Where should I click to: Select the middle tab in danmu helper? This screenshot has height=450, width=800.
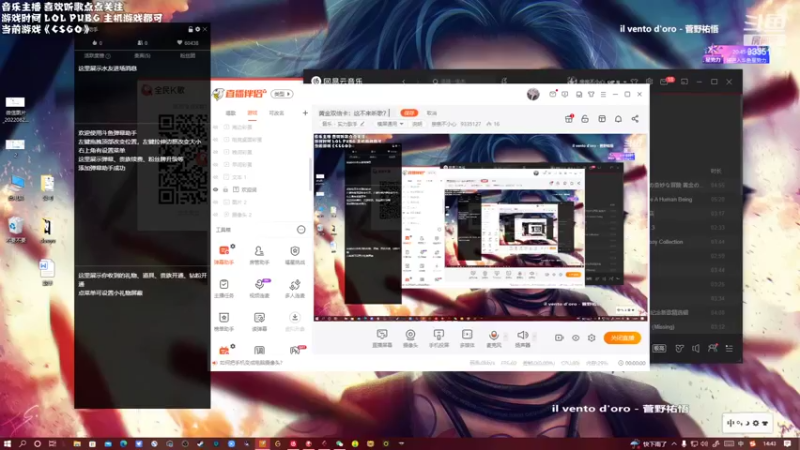pyautogui.click(x=142, y=56)
